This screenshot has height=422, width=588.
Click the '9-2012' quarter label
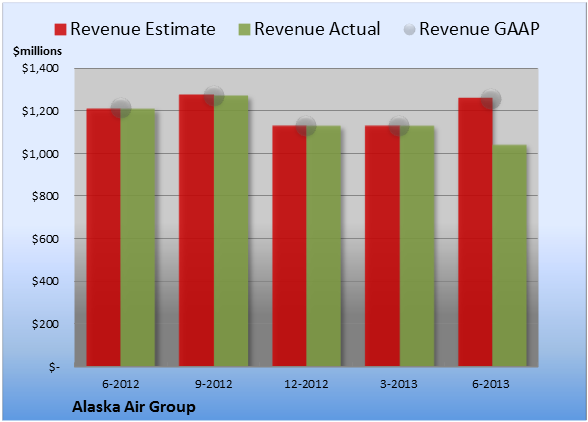(x=214, y=384)
